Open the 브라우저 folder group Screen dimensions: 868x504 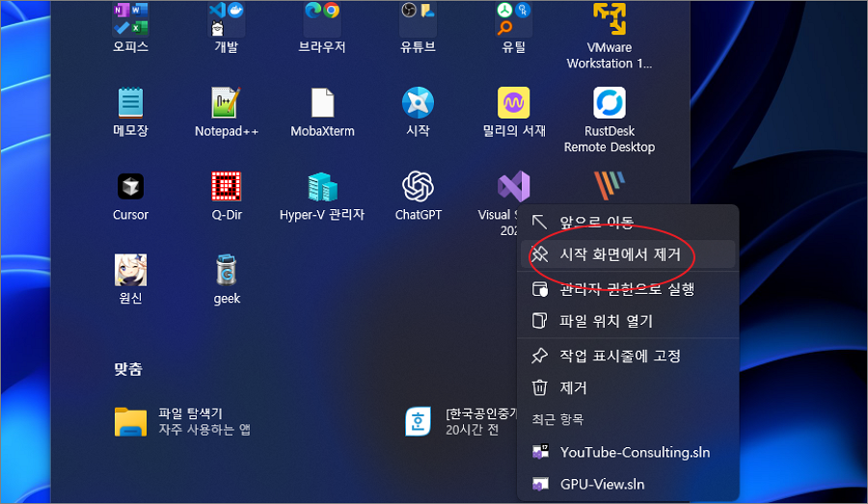[322, 27]
